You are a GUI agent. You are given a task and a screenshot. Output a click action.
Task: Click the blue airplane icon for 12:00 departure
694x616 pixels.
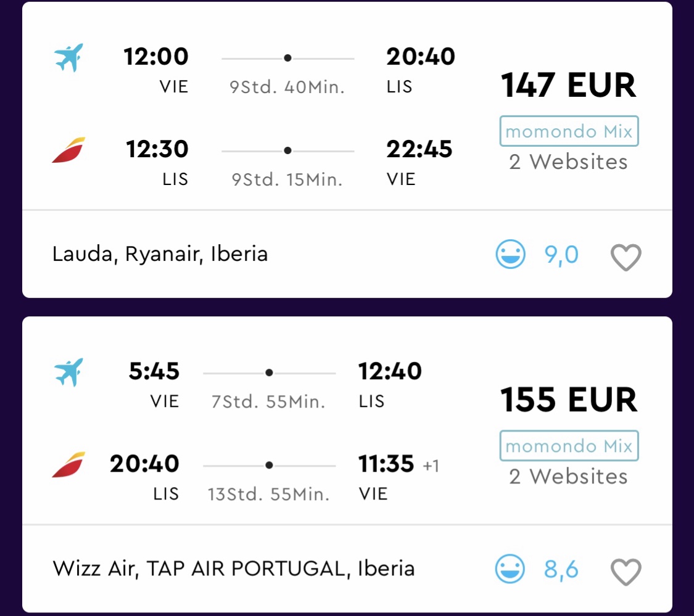pos(68,57)
